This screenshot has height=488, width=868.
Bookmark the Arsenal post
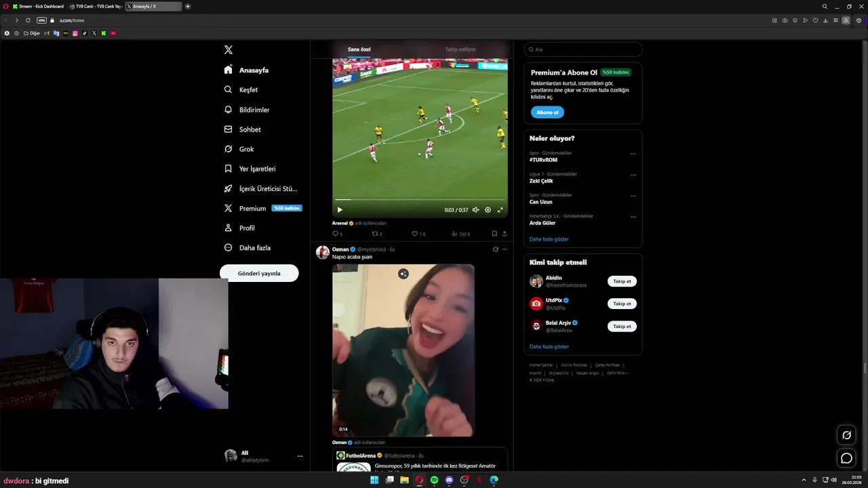pyautogui.click(x=494, y=234)
